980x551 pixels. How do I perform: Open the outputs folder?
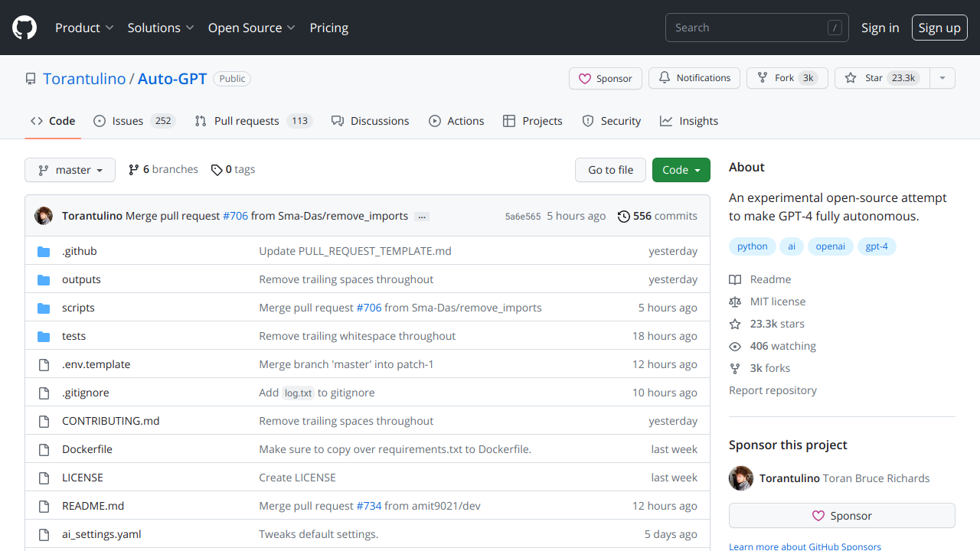[81, 279]
